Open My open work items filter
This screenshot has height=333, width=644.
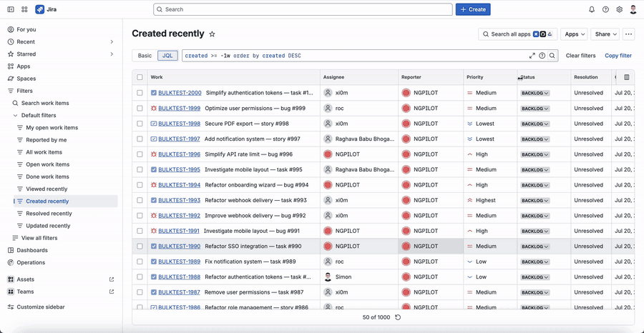[52, 127]
